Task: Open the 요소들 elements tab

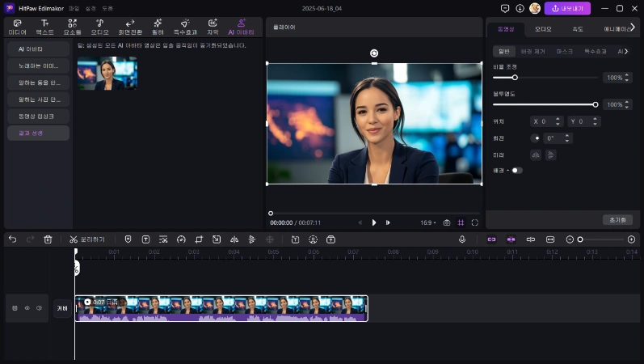Action: click(x=72, y=28)
